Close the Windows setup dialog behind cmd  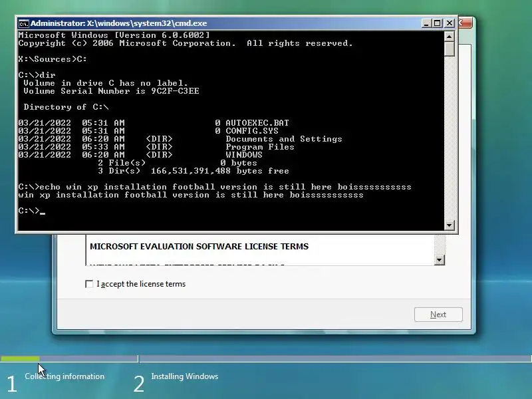pyautogui.click(x=466, y=23)
